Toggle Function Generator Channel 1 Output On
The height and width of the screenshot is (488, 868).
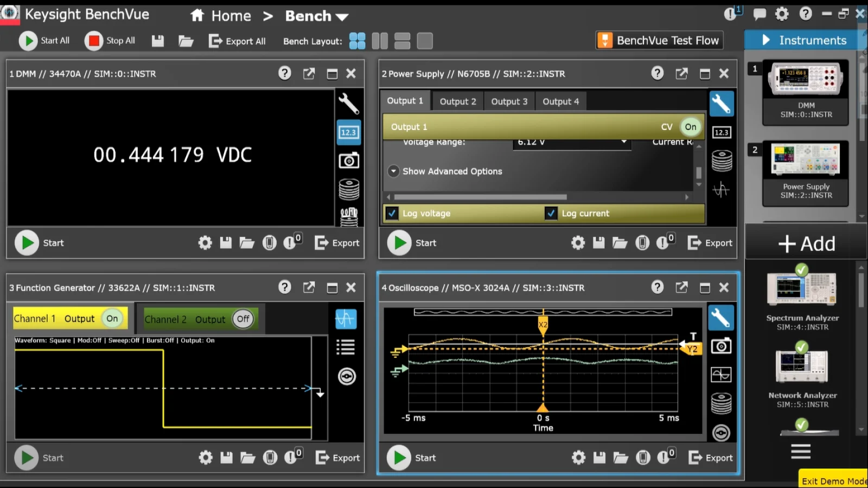[112, 318]
